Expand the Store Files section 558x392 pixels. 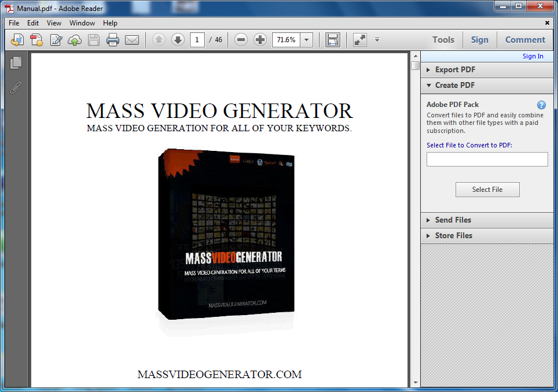487,236
